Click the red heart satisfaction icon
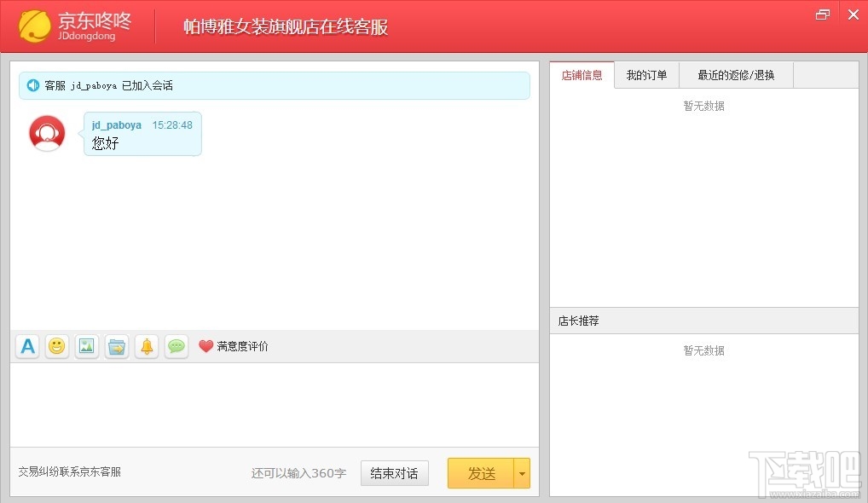 pos(206,346)
